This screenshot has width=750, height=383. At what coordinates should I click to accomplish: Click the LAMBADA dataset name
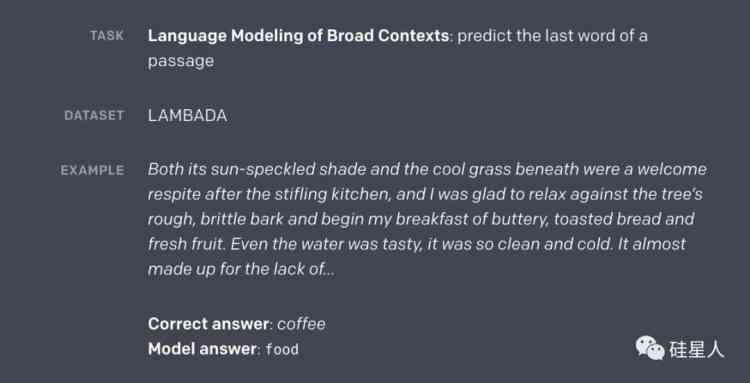[188, 116]
